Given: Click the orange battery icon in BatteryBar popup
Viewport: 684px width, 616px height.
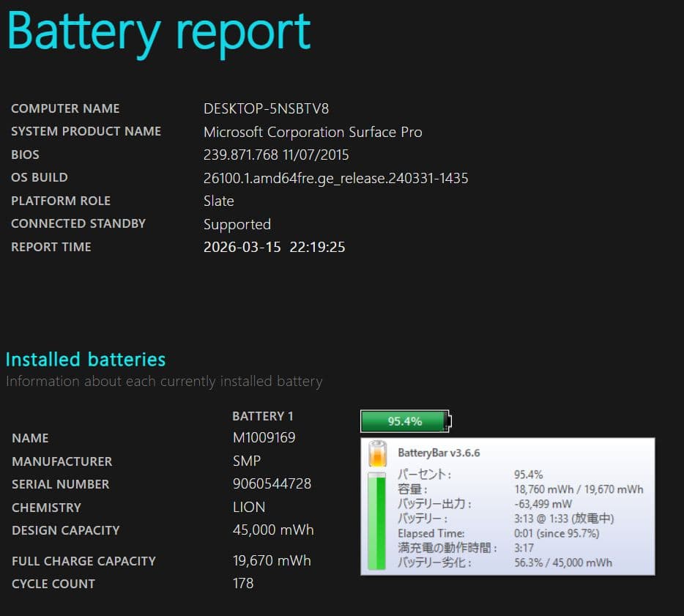Looking at the screenshot, I should click(x=377, y=453).
